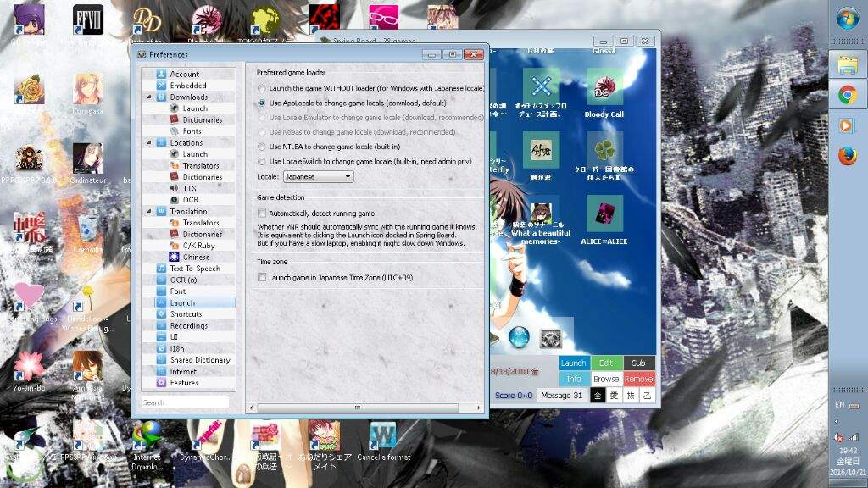Switch to the 全 tab in Spring Board

598,396
